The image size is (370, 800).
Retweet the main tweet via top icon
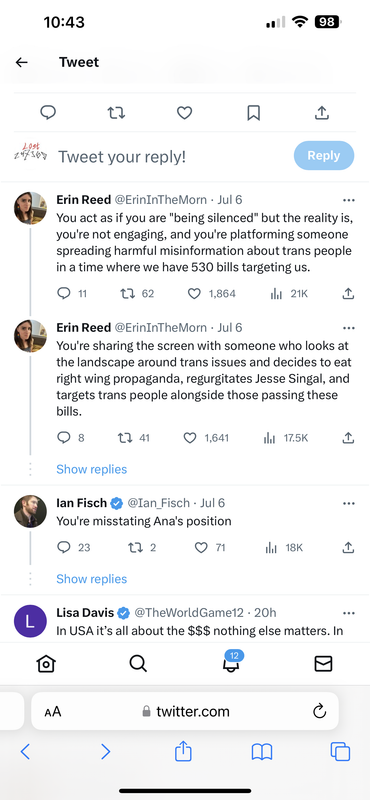[116, 112]
